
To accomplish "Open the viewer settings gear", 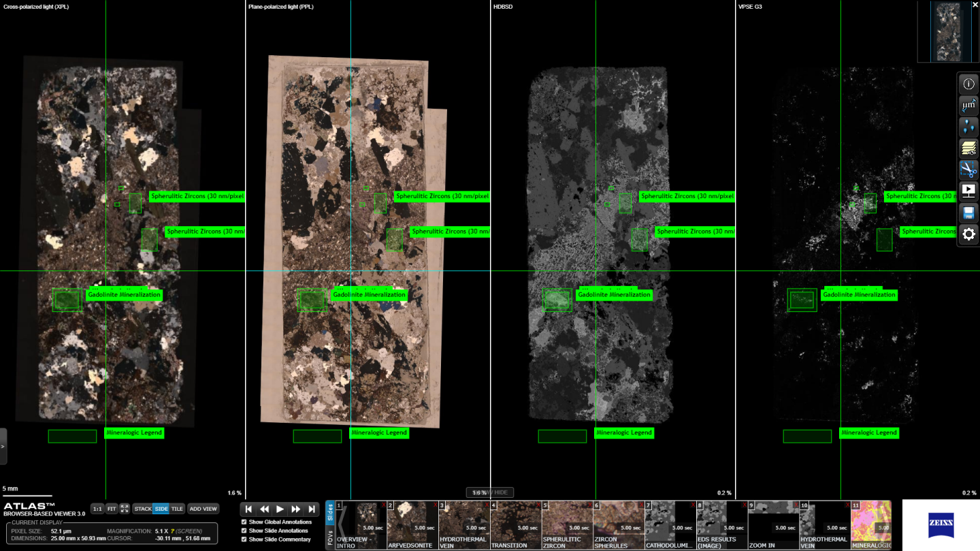I will (x=968, y=234).
